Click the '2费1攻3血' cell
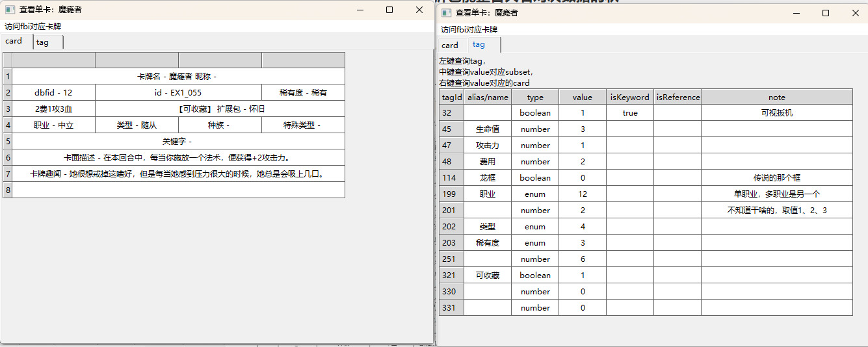The image size is (868, 347). pos(54,109)
